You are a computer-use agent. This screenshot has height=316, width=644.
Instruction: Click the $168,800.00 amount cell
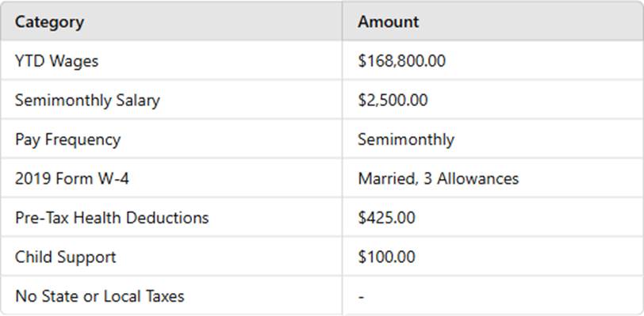click(401, 61)
